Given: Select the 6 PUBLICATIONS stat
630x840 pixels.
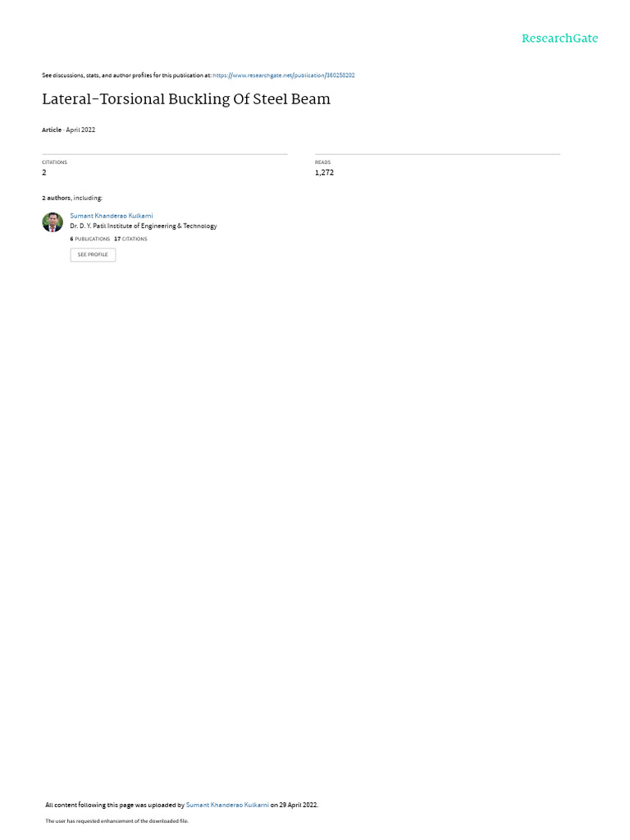Looking at the screenshot, I should click(90, 239).
